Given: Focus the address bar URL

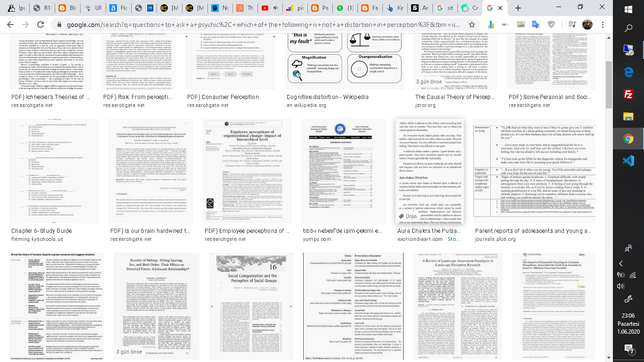Looking at the screenshot, I should click(263, 25).
